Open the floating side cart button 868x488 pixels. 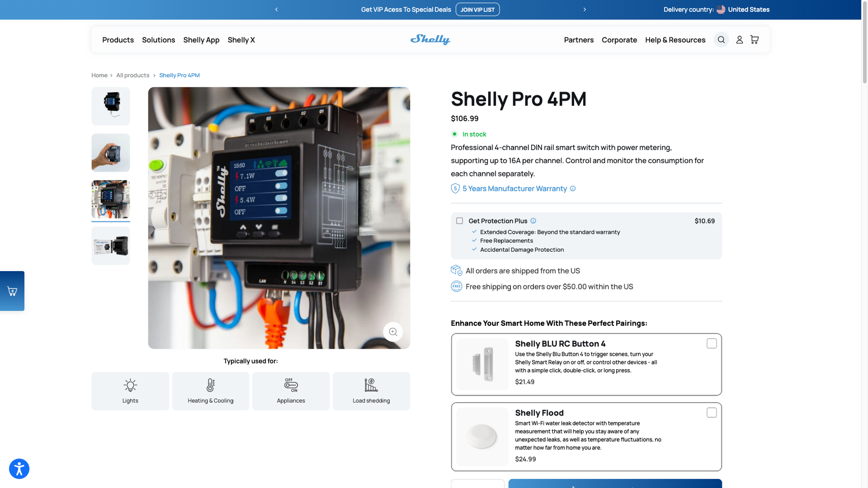(12, 291)
